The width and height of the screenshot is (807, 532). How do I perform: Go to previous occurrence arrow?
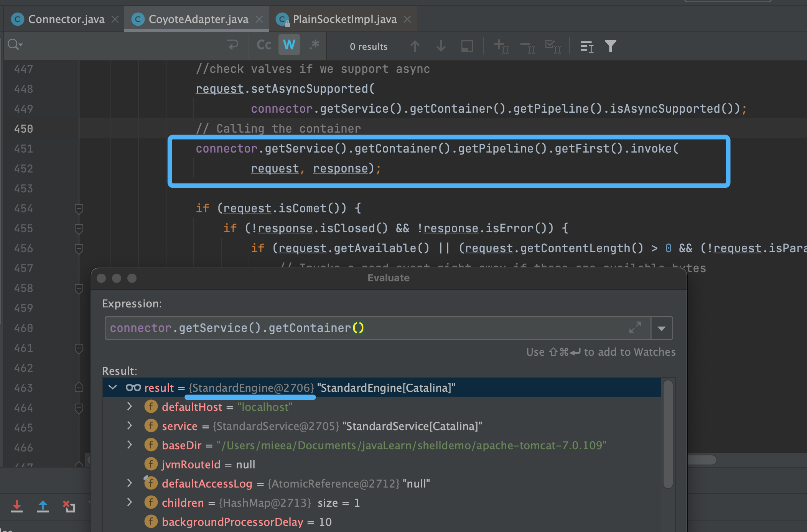415,46
